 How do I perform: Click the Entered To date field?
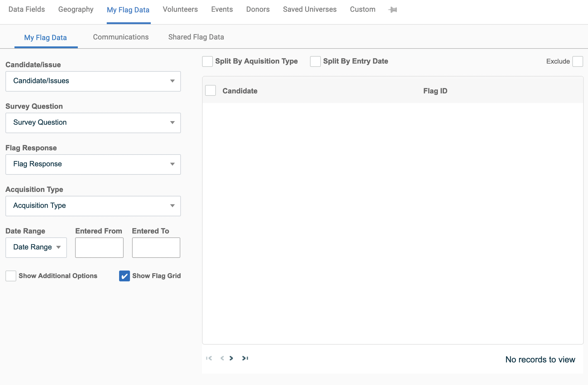[156, 248]
